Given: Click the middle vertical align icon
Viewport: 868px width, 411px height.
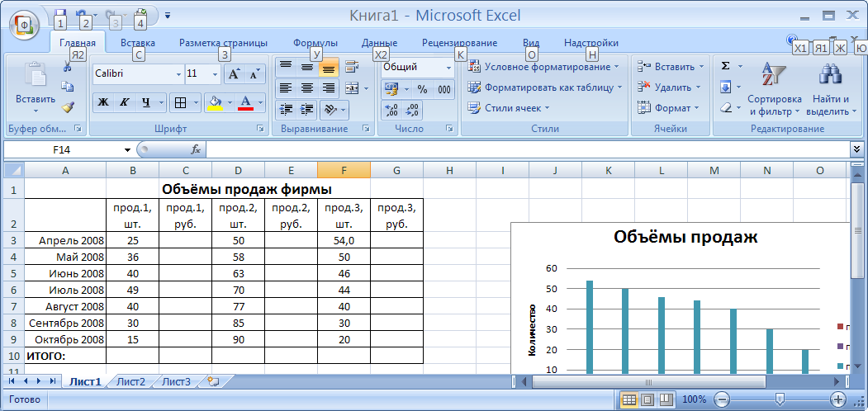Looking at the screenshot, I should click(307, 67).
